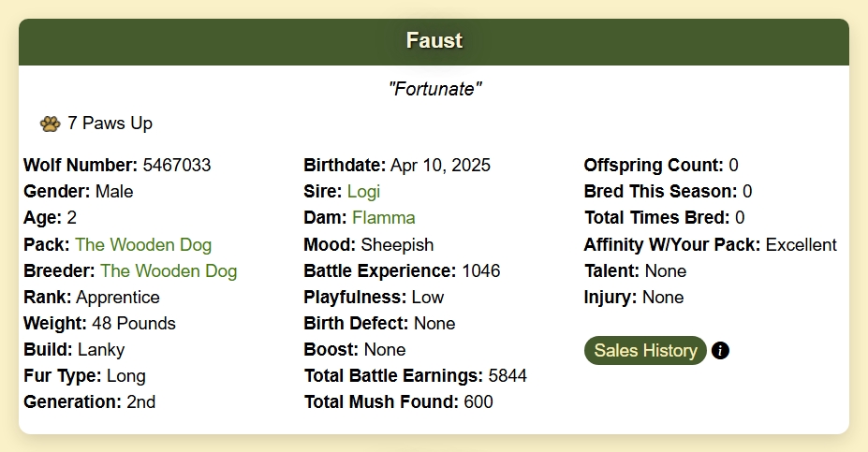Open The Wooden Dog pack link
Image resolution: width=868 pixels, height=452 pixels.
point(143,245)
